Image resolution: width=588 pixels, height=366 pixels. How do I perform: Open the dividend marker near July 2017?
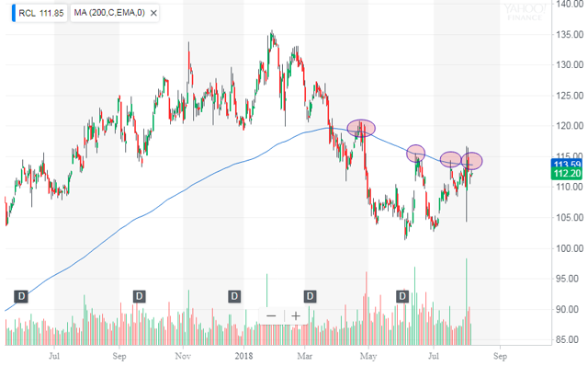21,296
